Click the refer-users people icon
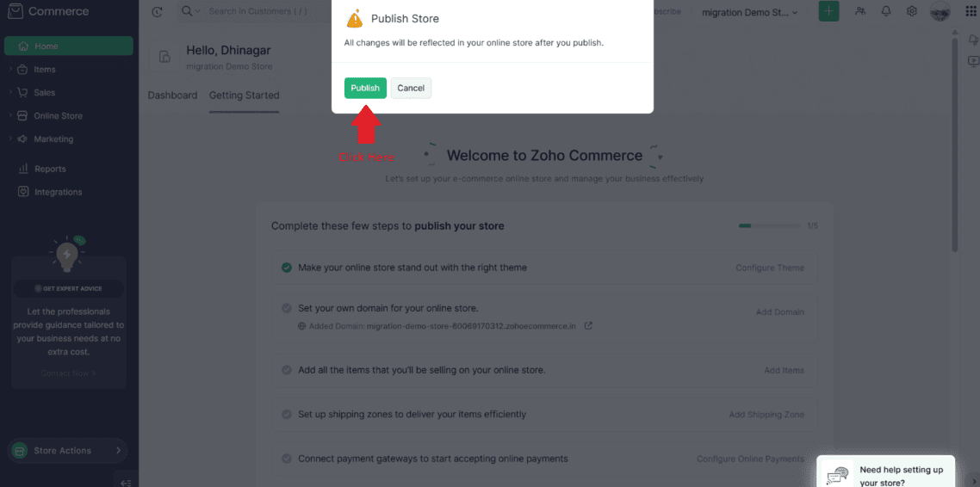 pyautogui.click(x=860, y=11)
